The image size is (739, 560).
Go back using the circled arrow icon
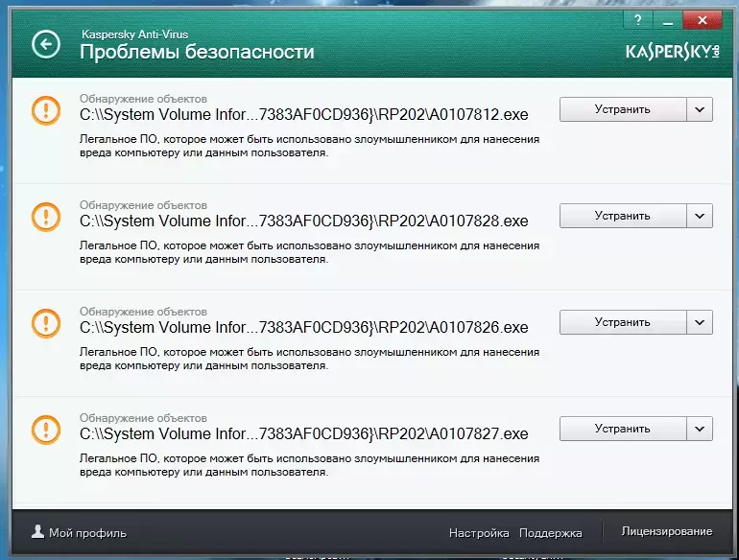tap(46, 44)
